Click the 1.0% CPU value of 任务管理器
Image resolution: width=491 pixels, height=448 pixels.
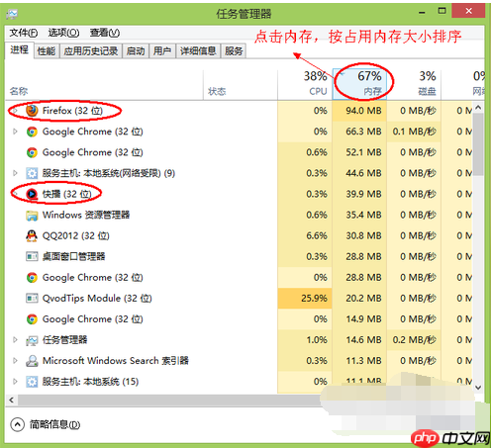(x=317, y=340)
